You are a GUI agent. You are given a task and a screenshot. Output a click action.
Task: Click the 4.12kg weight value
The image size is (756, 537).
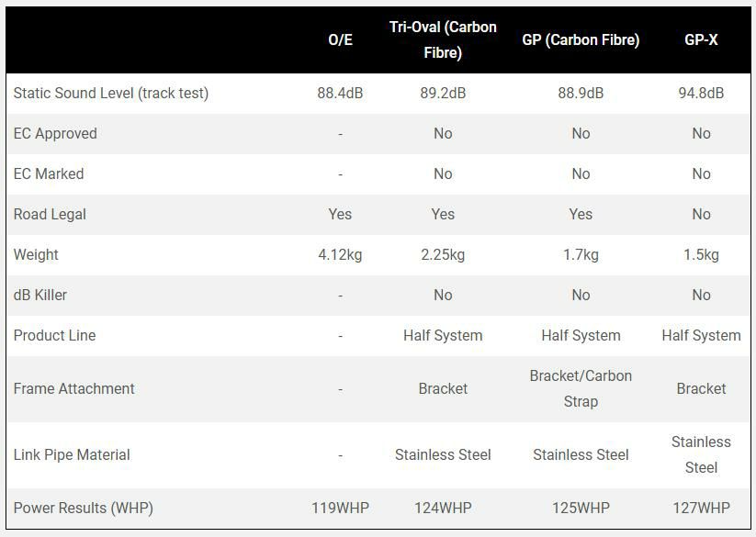click(x=340, y=254)
